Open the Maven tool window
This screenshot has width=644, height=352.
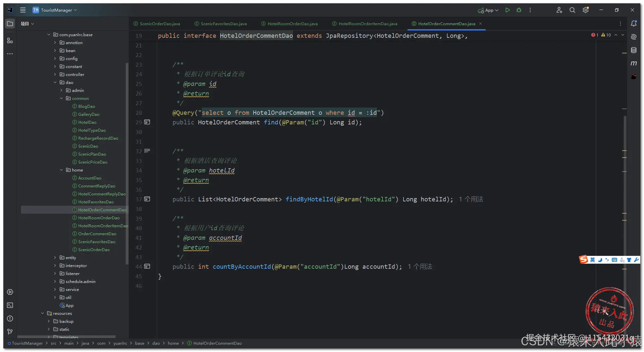[634, 63]
